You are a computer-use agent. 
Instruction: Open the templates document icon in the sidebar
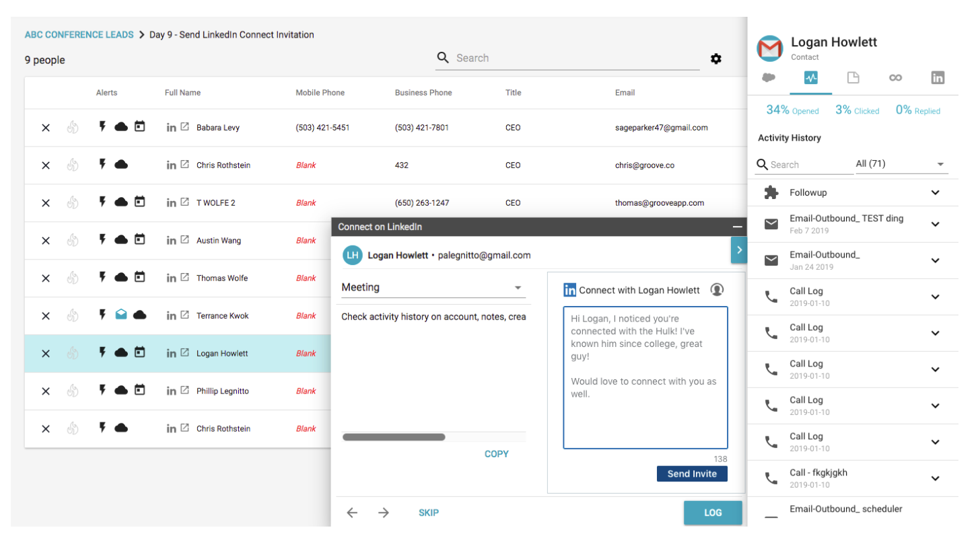click(853, 77)
